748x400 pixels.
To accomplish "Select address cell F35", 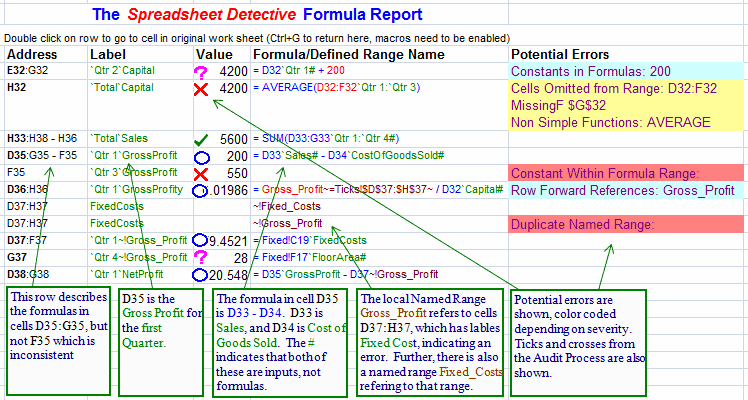I will pos(16,173).
